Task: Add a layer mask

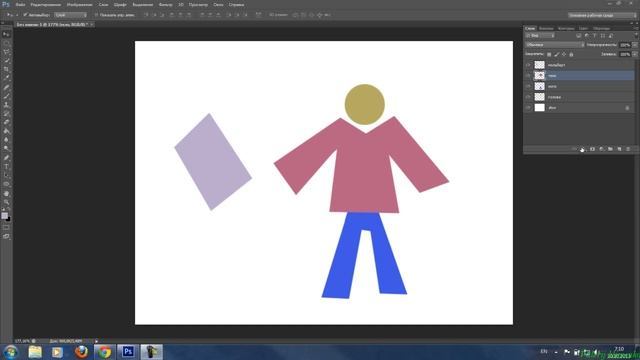Action: point(592,149)
